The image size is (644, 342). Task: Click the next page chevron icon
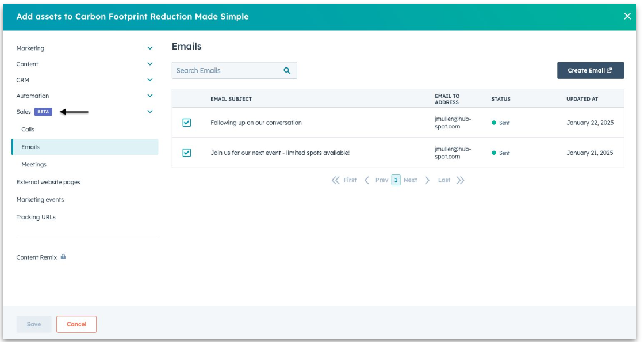click(x=427, y=180)
